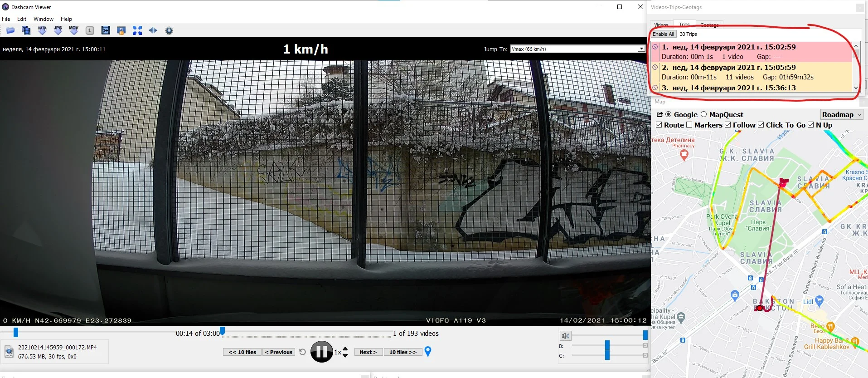This screenshot has height=378, width=868.
Task: Click the number 1 badge toolbar button
Action: click(x=90, y=30)
